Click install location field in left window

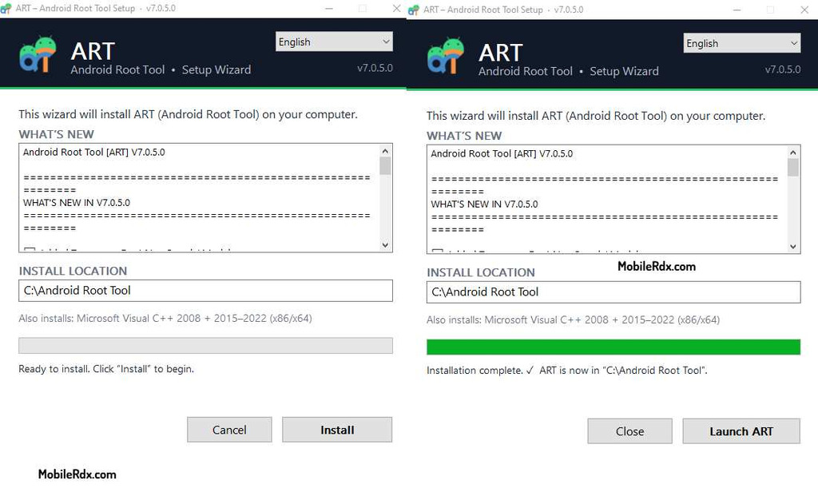coord(205,291)
